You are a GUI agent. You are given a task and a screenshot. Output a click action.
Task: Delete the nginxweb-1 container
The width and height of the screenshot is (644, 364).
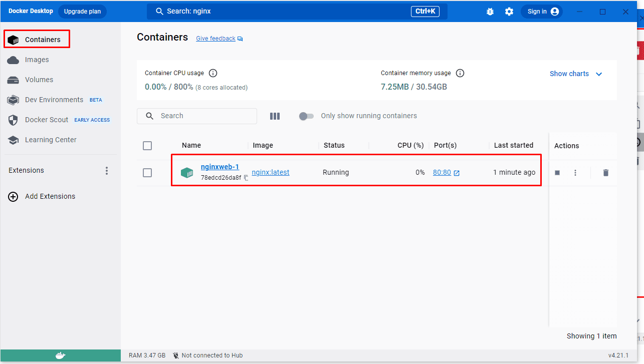point(606,173)
